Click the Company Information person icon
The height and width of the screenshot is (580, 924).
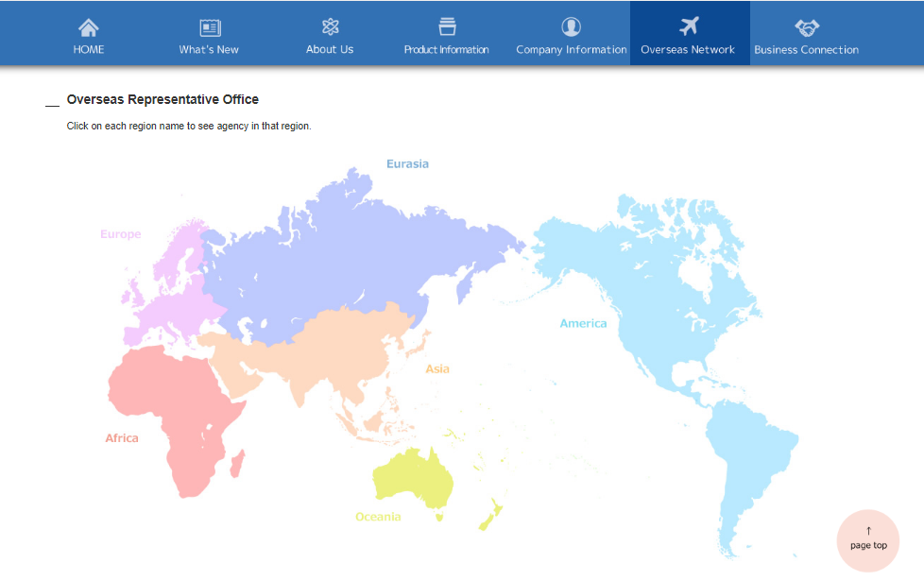[x=571, y=26]
